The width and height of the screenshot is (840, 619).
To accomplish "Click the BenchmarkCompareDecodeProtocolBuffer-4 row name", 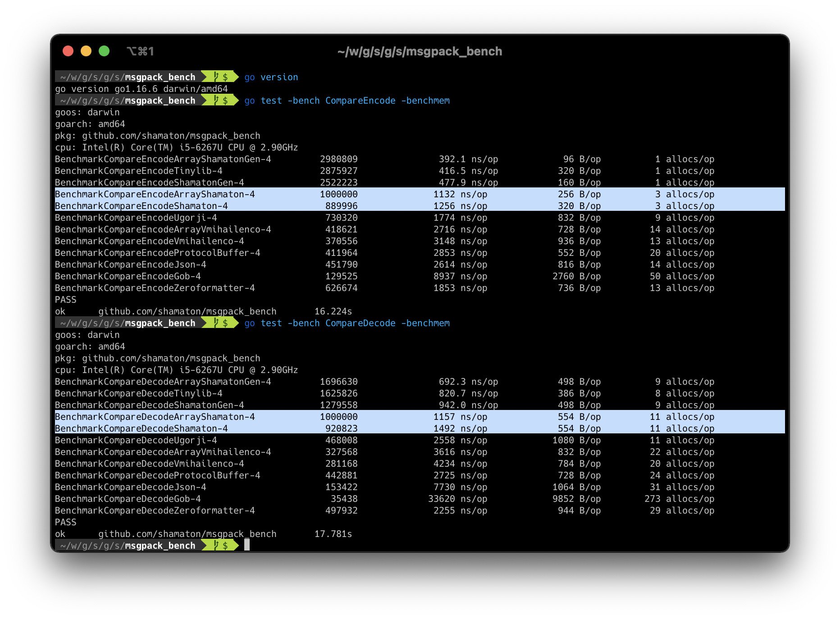I will pyautogui.click(x=158, y=475).
